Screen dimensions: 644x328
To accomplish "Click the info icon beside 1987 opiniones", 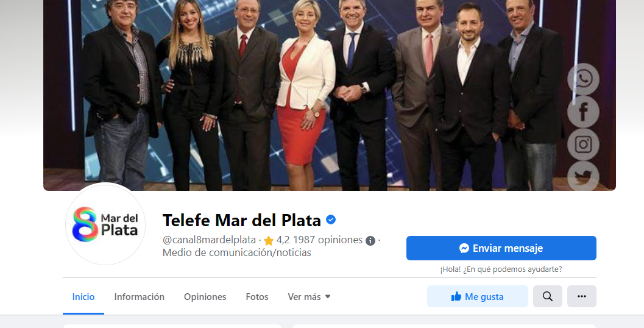I will pyautogui.click(x=370, y=240).
